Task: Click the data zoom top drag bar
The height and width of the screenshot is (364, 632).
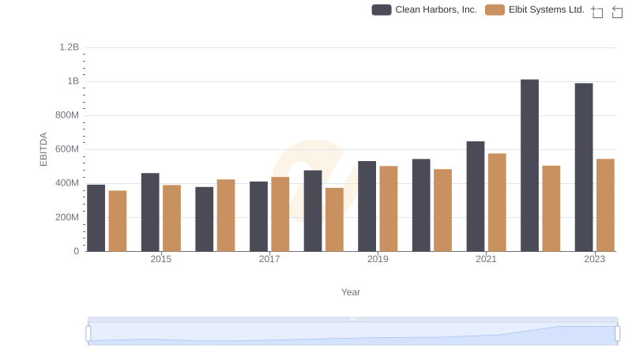Action: [352, 319]
